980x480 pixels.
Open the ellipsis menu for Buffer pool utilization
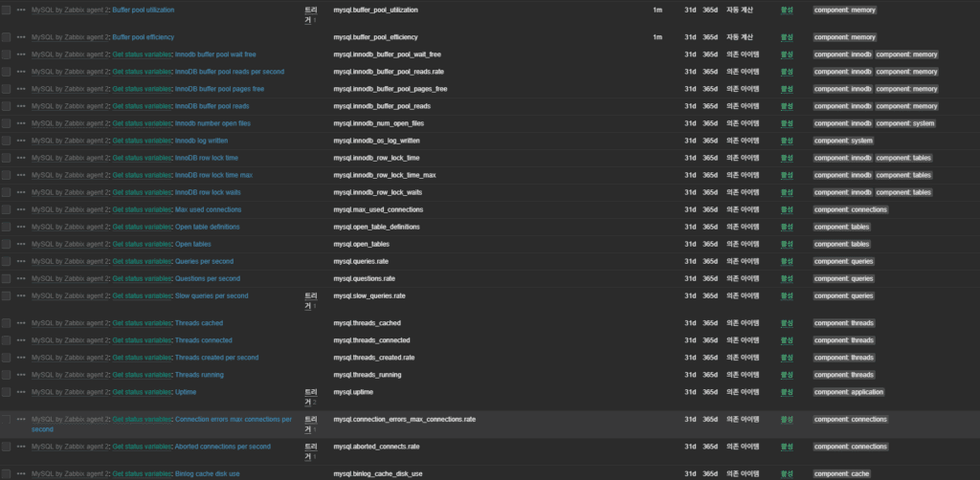(x=21, y=10)
